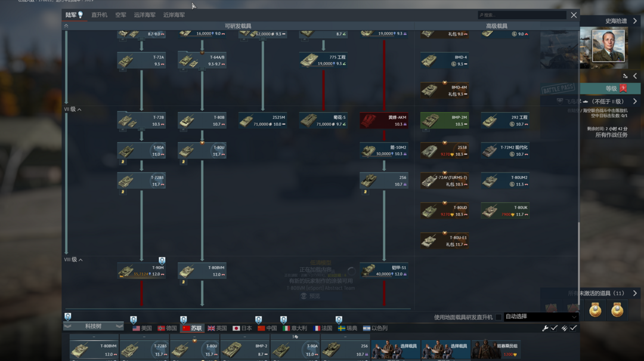Select the 775 工程 vehicle
This screenshot has width=644, height=361.
tap(323, 60)
